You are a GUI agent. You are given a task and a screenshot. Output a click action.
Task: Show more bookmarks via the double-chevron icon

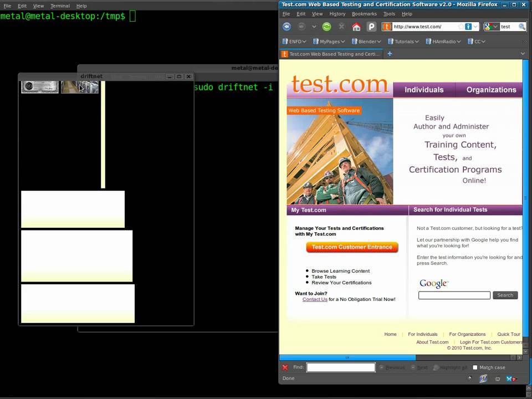[525, 42]
